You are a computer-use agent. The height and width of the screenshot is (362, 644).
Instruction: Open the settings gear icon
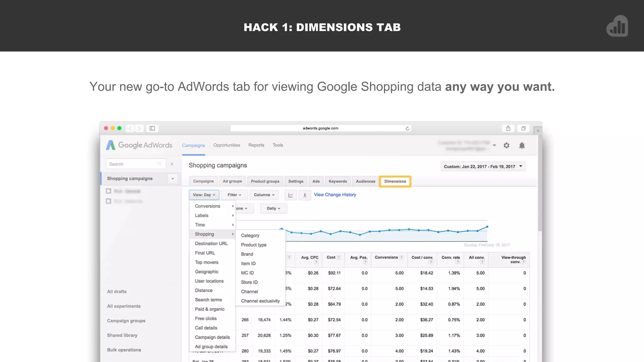(x=506, y=145)
